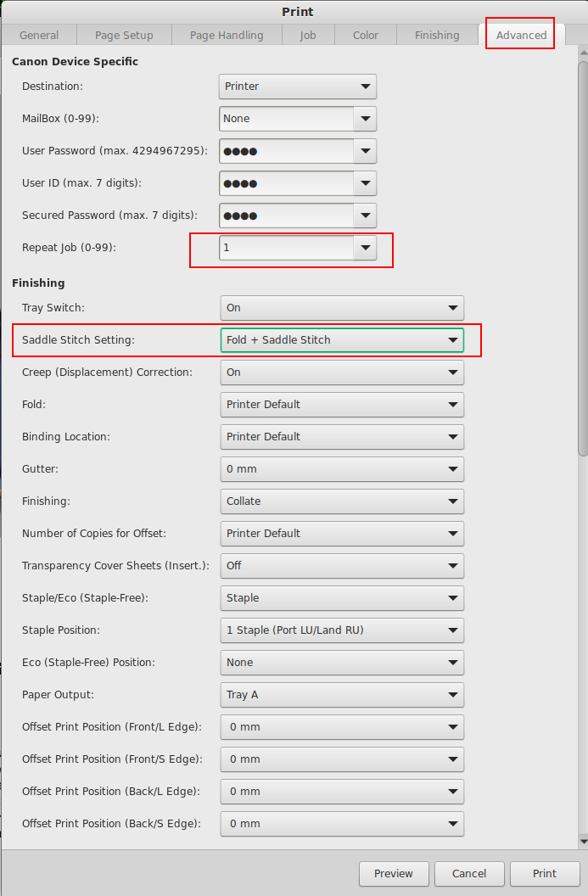Image resolution: width=588 pixels, height=896 pixels.
Task: Choose a Paper Output tray
Action: click(x=341, y=695)
